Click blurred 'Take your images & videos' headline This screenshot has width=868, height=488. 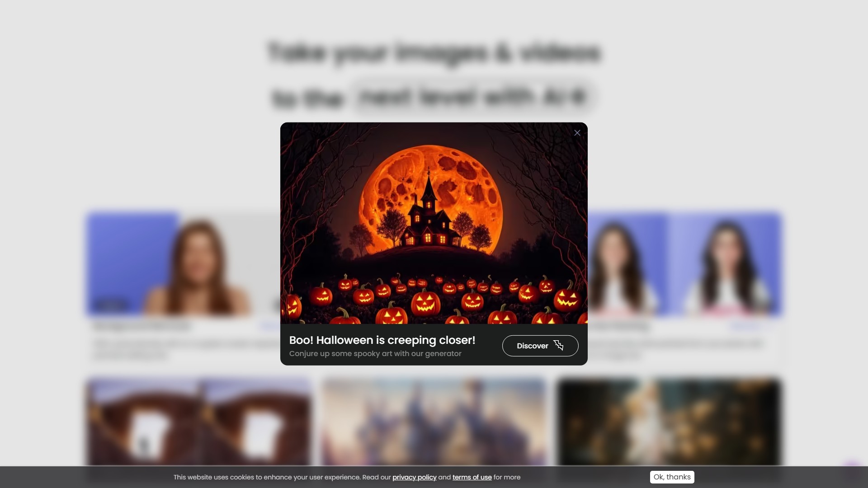point(434,52)
